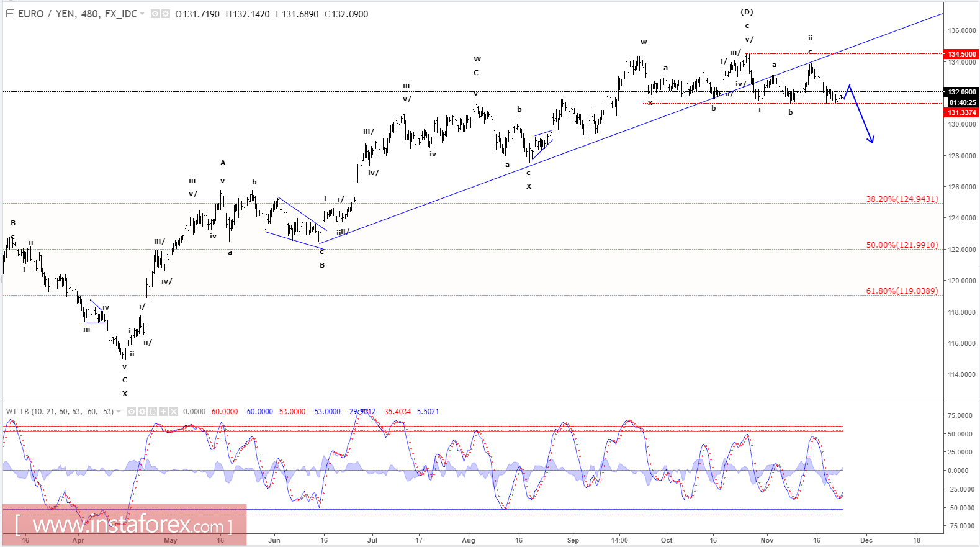Image resolution: width=980 pixels, height=547 pixels.
Task: Click the Jun label on time axis
Action: (274, 540)
